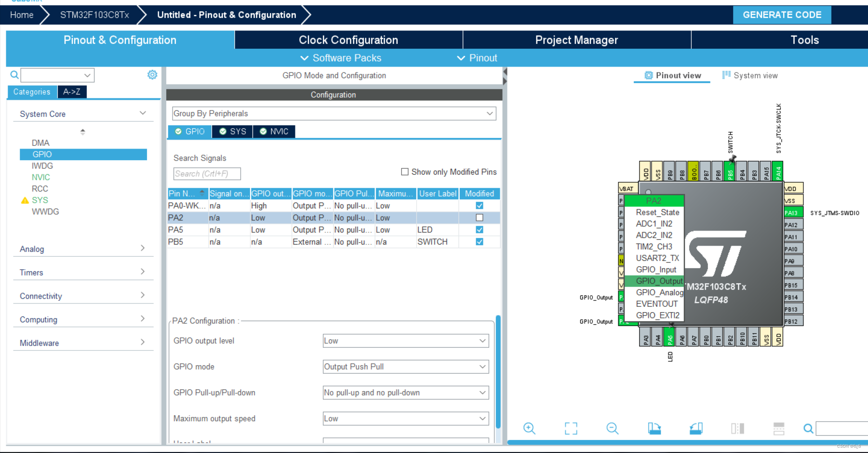The image size is (868, 453).
Task: Select RCC in System Core list
Action: 40,189
